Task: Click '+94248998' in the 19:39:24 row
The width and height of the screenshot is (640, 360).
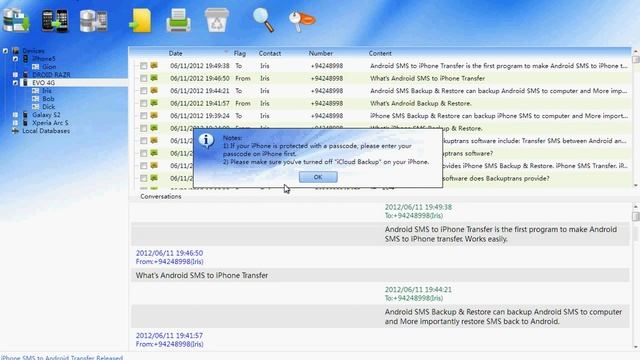Action: (327, 116)
